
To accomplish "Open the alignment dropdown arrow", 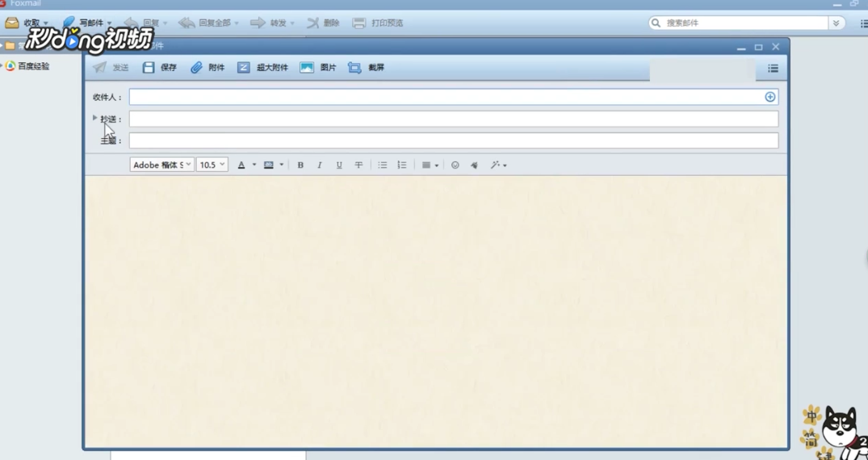I will point(437,165).
